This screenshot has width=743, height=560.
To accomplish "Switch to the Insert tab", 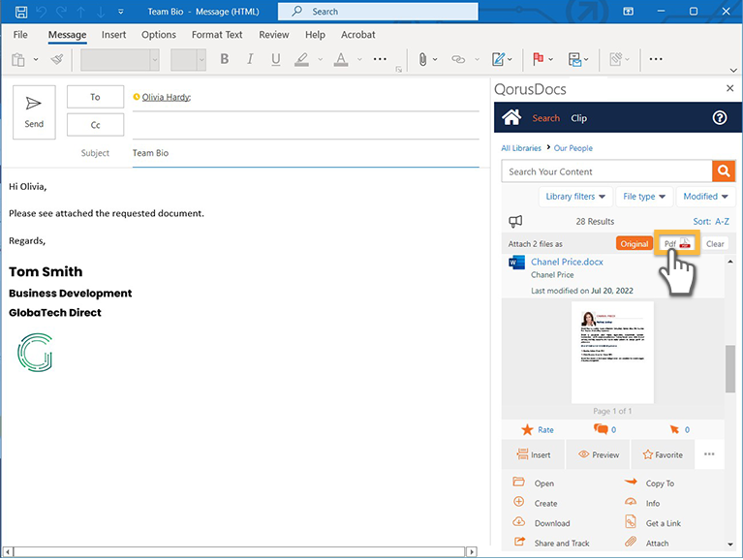I will tap(113, 35).
